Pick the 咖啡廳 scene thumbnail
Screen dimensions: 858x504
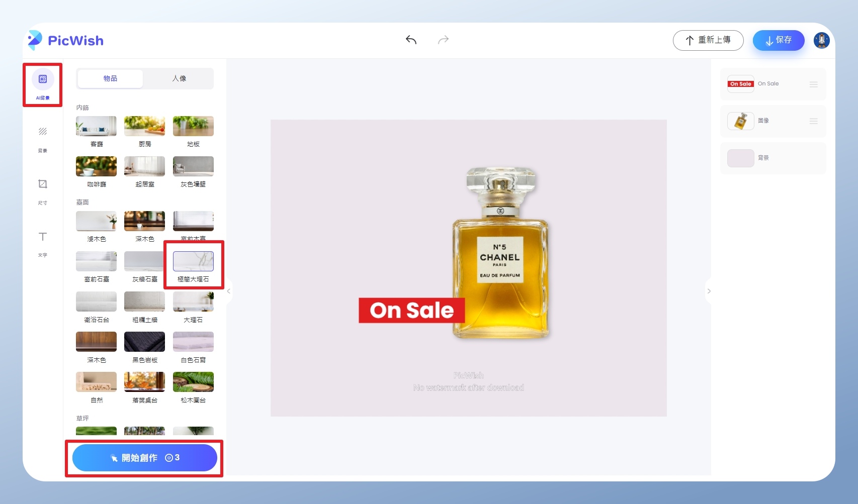96,166
